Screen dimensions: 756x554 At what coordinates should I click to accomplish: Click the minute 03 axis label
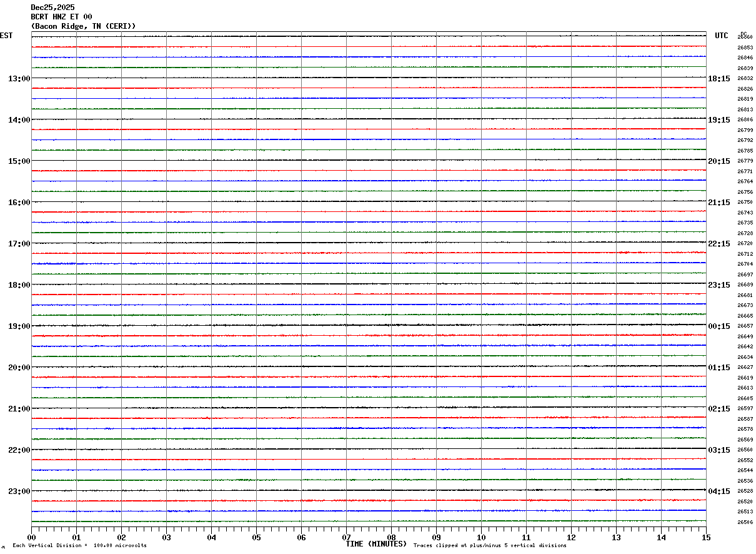coord(166,537)
